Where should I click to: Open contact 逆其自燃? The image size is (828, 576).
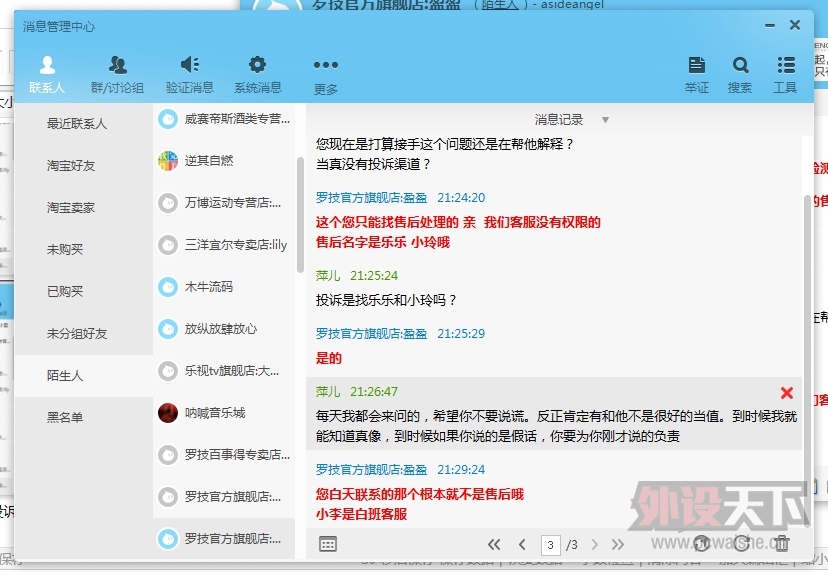[x=224, y=160]
